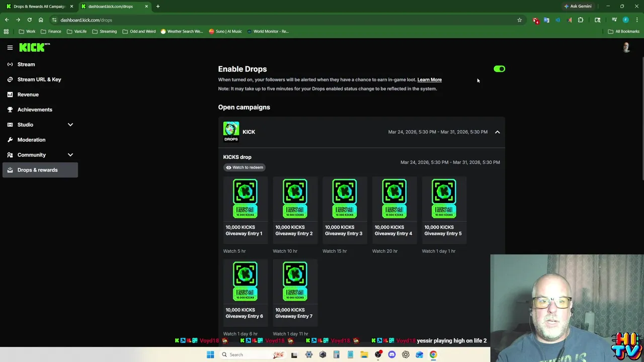Open a new browser tab

pyautogui.click(x=157, y=6)
